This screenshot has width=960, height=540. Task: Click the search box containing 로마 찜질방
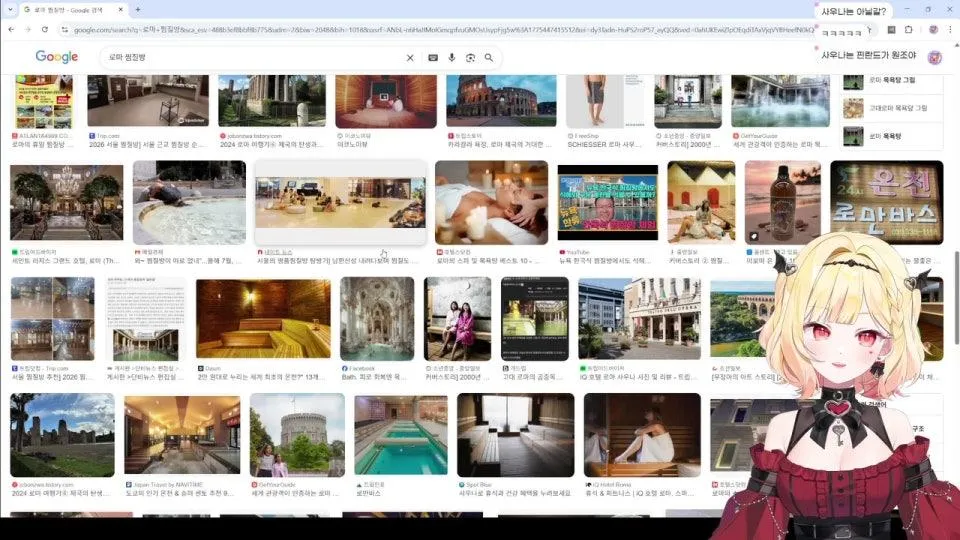coord(250,58)
